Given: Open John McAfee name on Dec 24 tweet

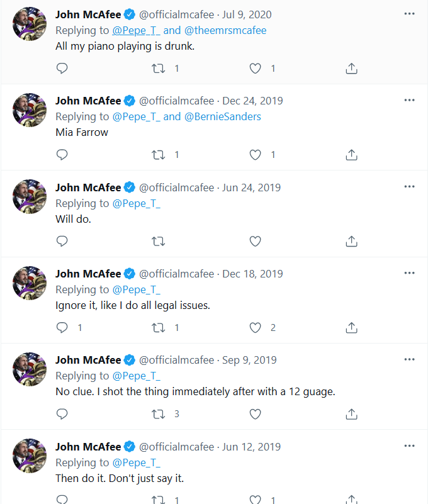Looking at the screenshot, I should pos(88,101).
